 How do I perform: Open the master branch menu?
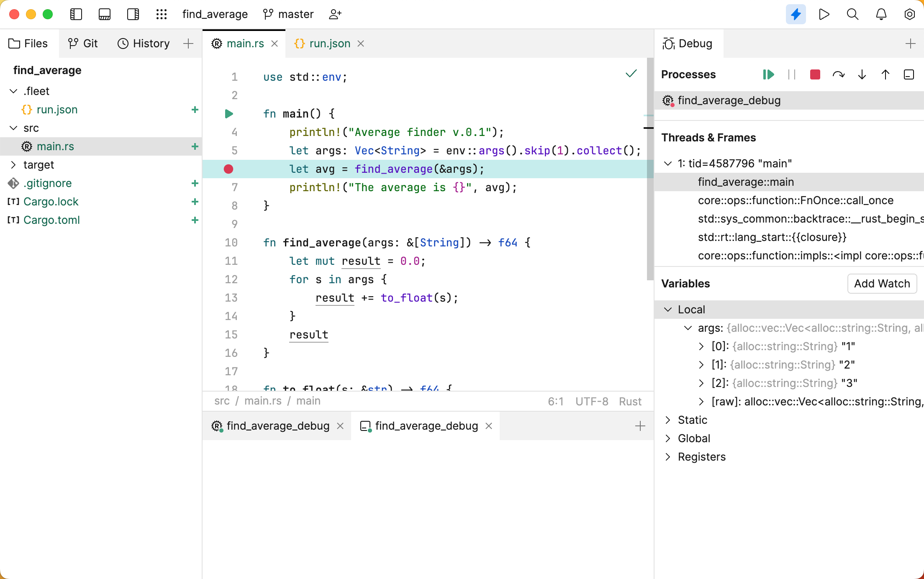(288, 14)
